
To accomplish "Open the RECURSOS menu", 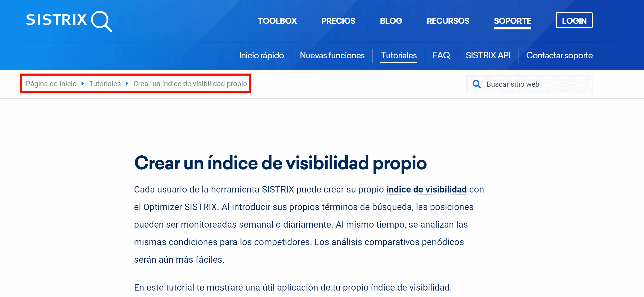I will tap(448, 21).
